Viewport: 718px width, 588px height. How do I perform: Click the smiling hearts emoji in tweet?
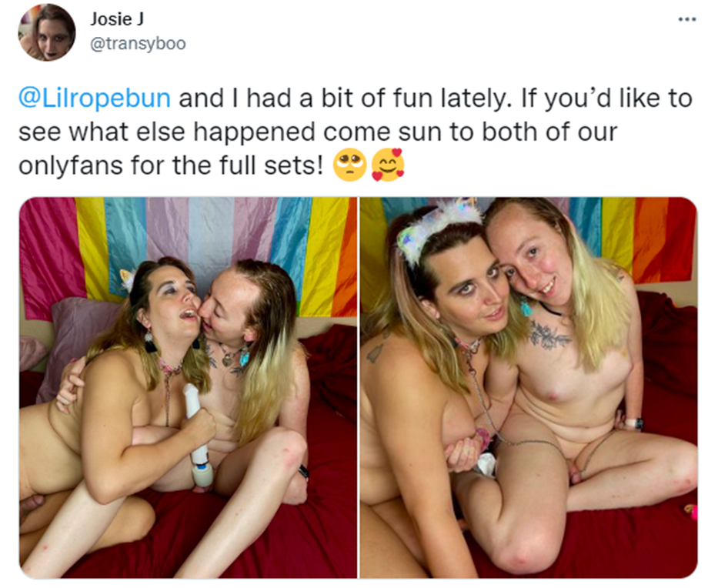click(x=388, y=165)
